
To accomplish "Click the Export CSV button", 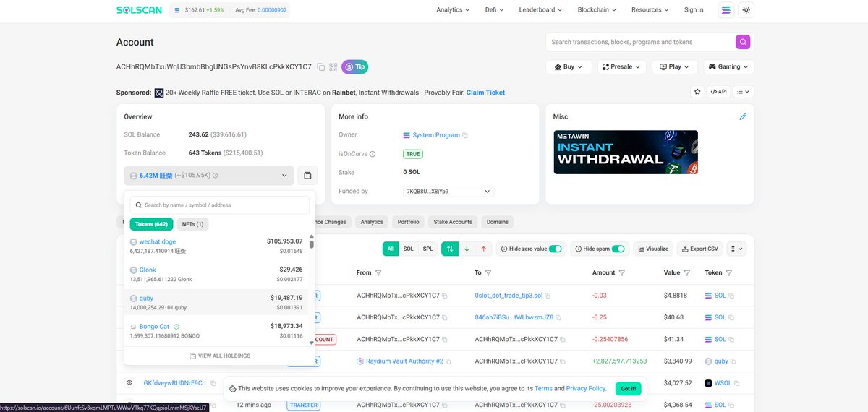I will (x=699, y=249).
